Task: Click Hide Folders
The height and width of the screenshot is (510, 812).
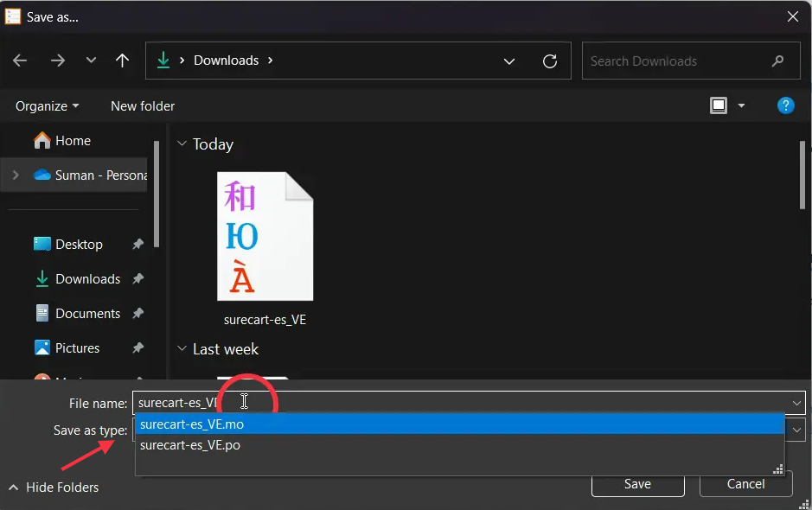Action: pos(54,488)
